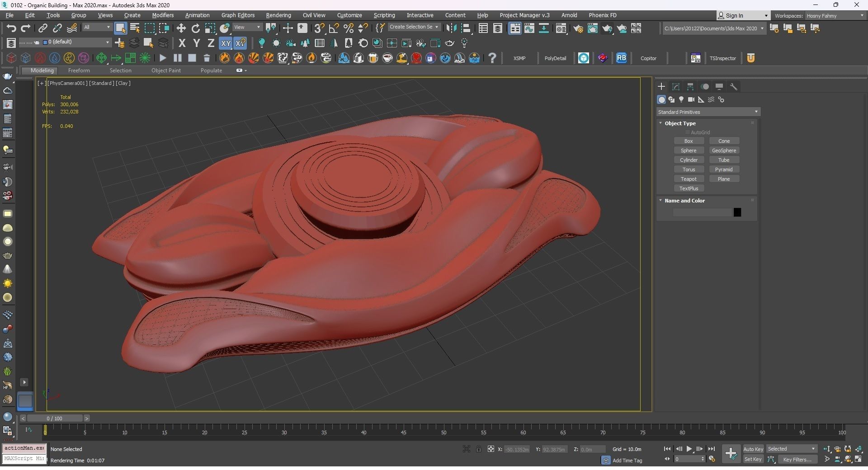The image size is (868, 470).
Task: Click the Bind to Space Warp icon
Action: click(x=72, y=28)
